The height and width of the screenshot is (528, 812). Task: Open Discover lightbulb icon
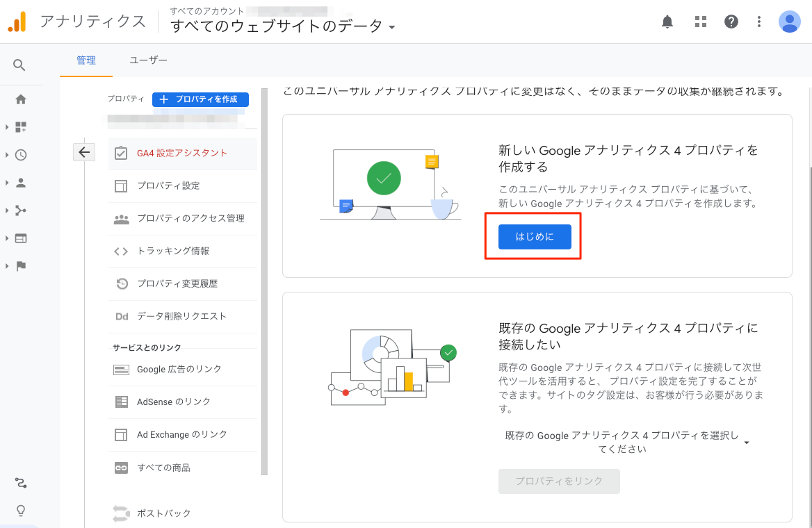[x=21, y=511]
